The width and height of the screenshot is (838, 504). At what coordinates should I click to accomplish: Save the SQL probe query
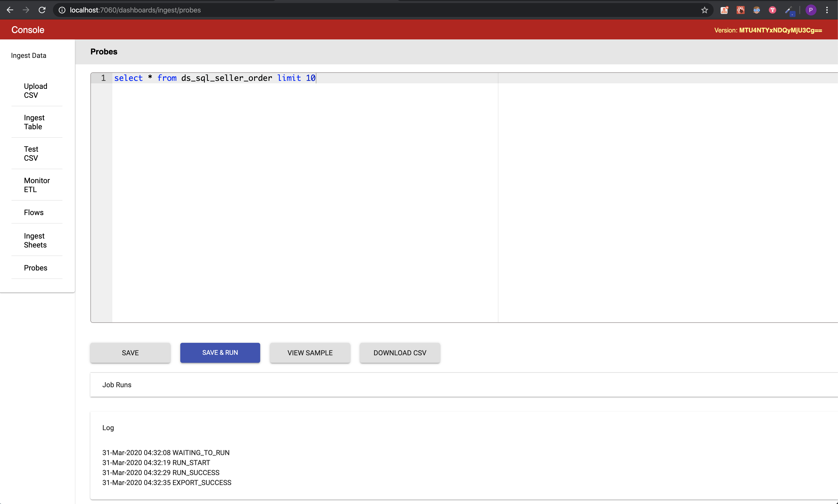tap(130, 353)
